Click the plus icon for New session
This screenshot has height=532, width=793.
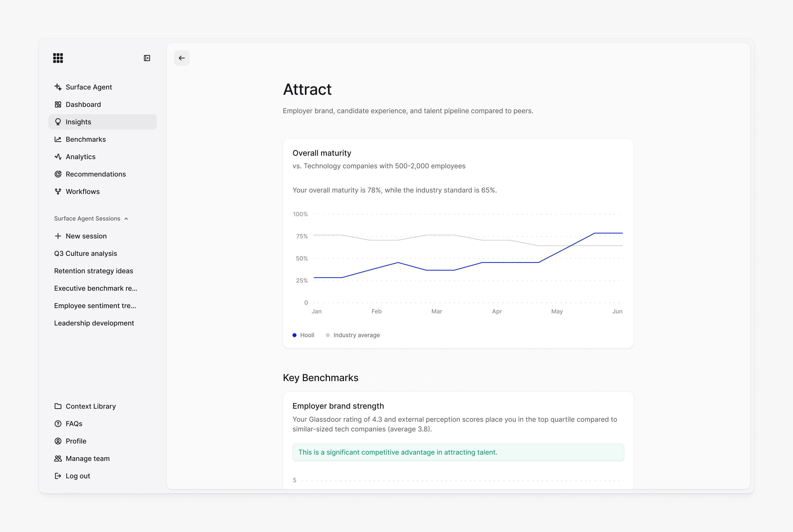click(x=58, y=236)
